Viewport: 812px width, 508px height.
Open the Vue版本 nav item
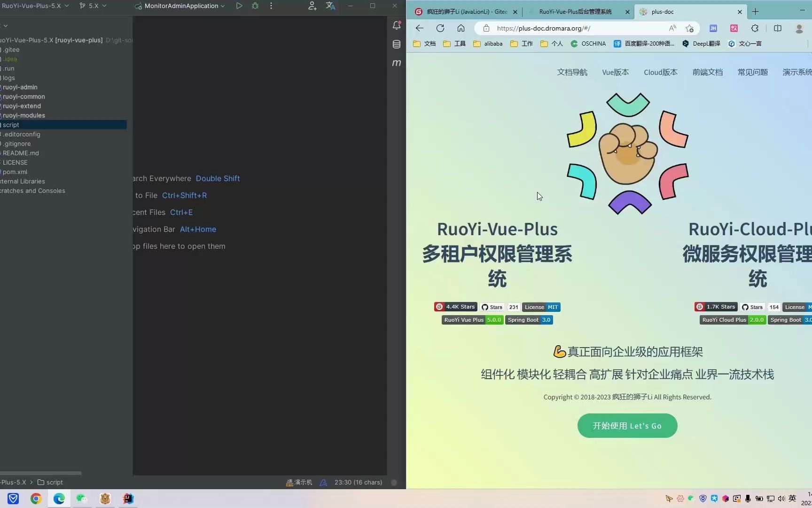pos(615,72)
